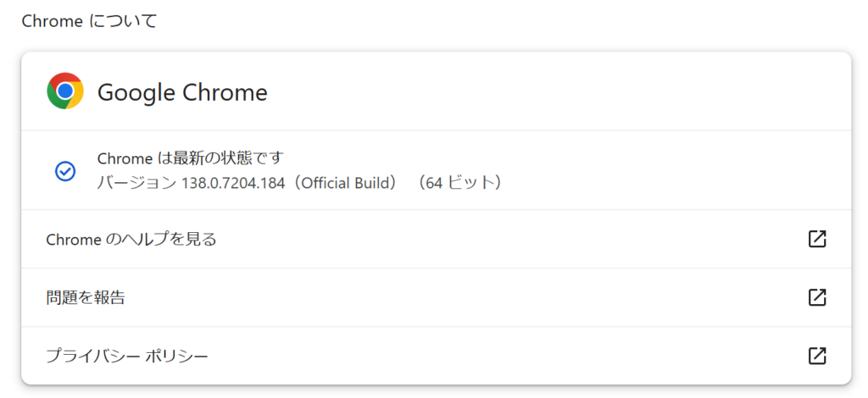Open external link icon beside プライバシー ポリシー
Image resolution: width=868 pixels, height=398 pixels.
[x=817, y=356]
